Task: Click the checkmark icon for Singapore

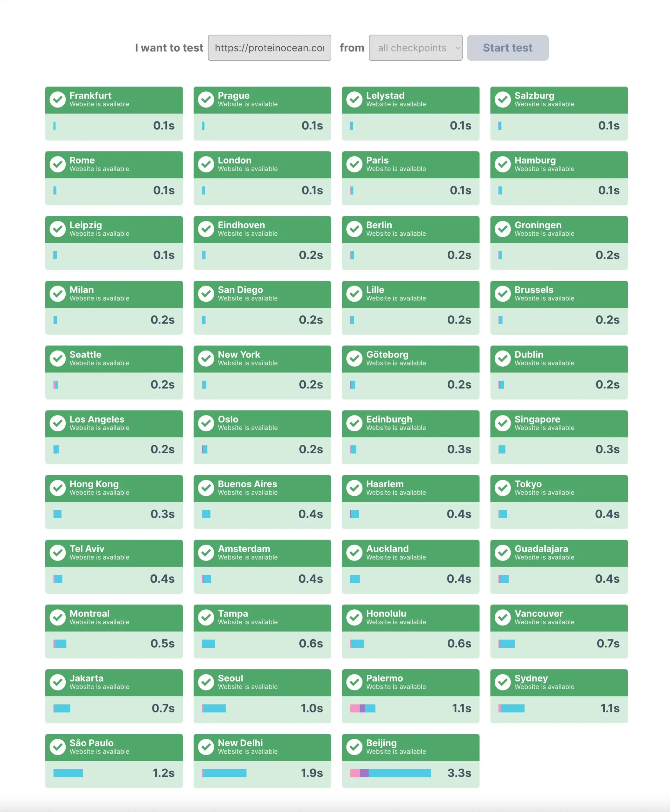Action: pos(503,423)
